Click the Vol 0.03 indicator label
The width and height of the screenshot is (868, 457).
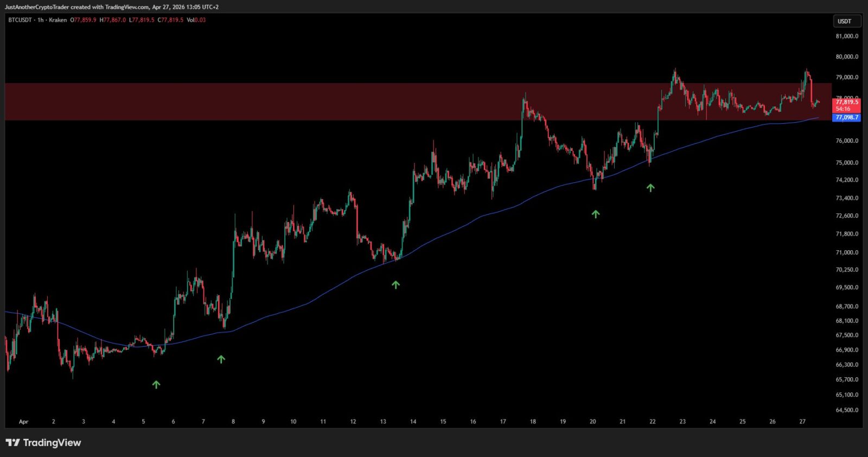(x=196, y=20)
